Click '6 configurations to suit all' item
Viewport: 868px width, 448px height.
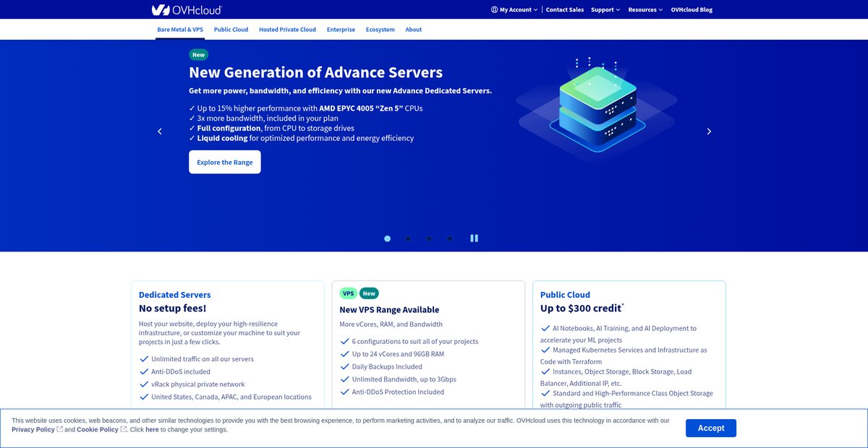coord(415,341)
